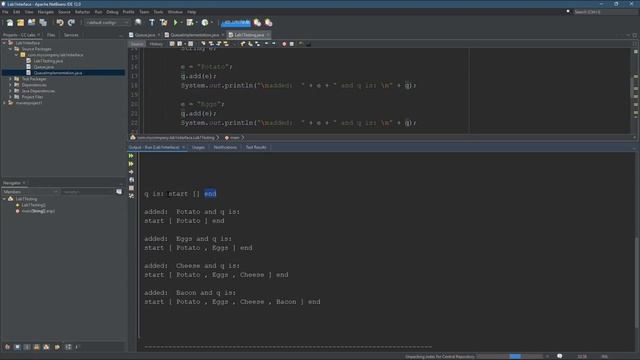Open the Tools menu
This screenshot has height=360, width=640.
pyautogui.click(x=158, y=12)
